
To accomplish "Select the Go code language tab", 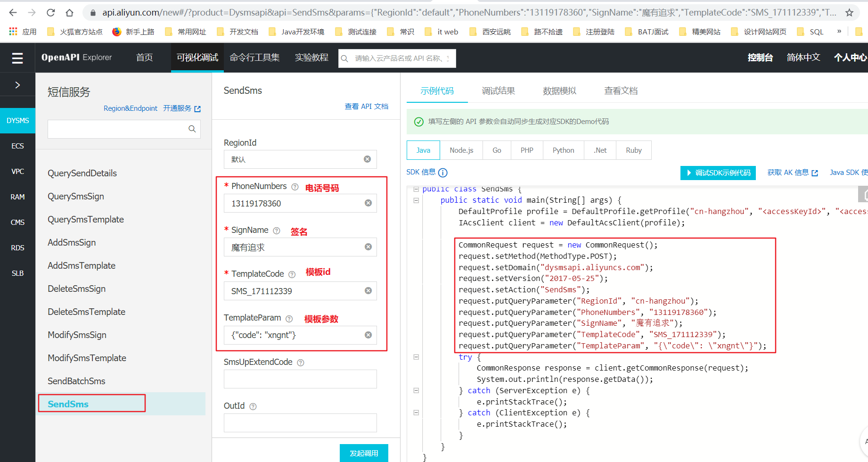I will click(497, 150).
